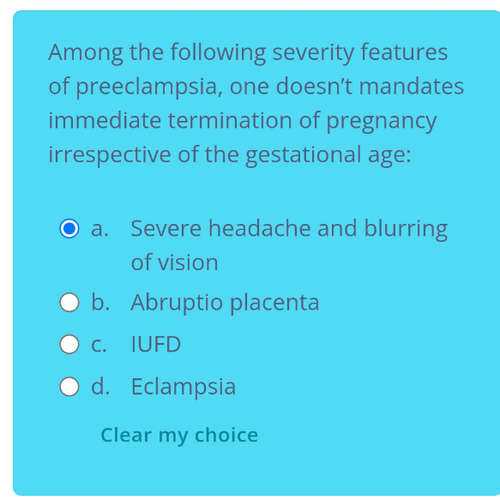Click the 'b.' option letter
Viewport: 500px width, 500px height.
100,302
